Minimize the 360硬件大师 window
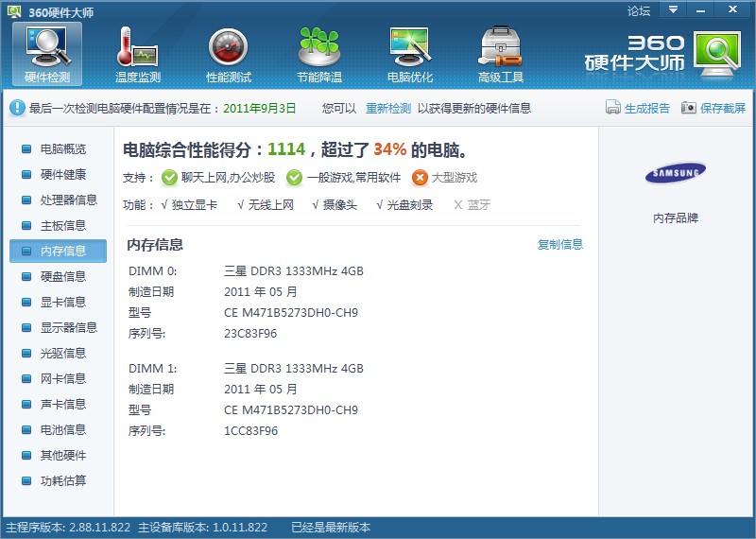The image size is (756, 539). click(701, 9)
